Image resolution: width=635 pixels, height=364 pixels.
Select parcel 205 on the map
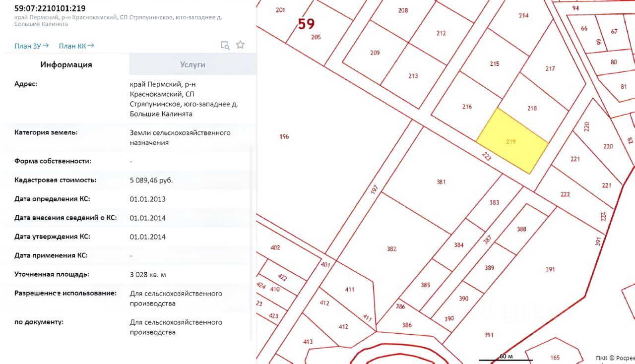(316, 37)
